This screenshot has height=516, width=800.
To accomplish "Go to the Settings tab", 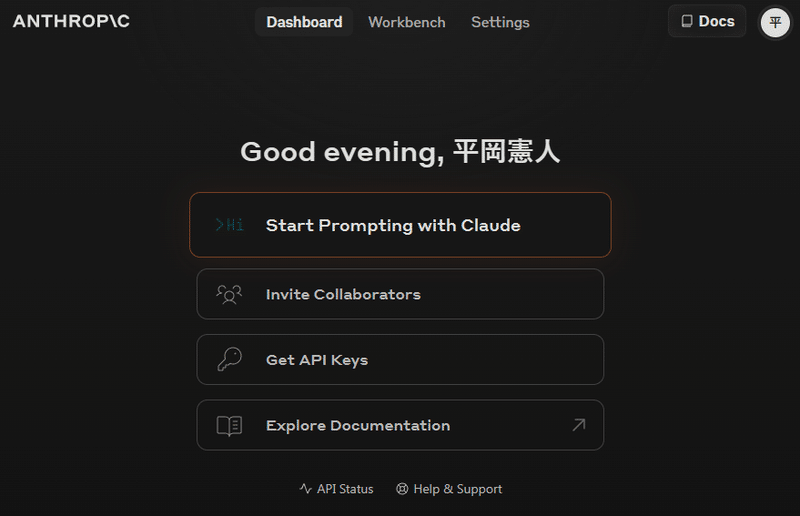I will tap(500, 22).
